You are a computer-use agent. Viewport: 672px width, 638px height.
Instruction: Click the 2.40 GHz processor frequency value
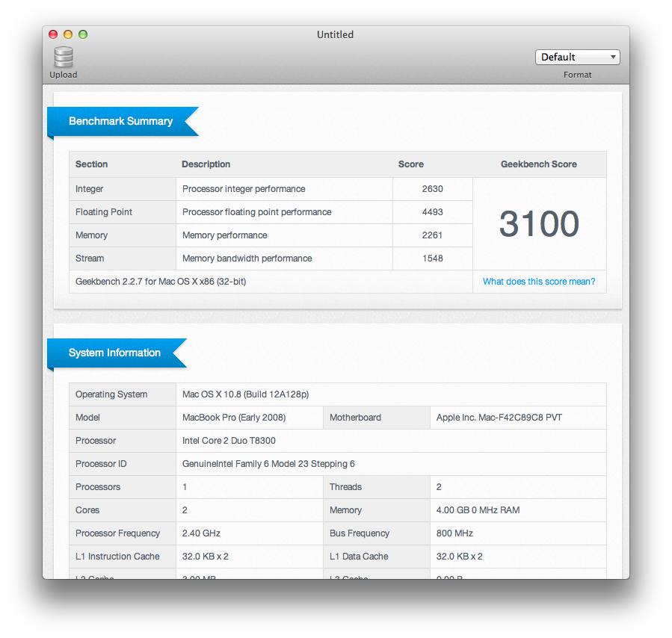pyautogui.click(x=201, y=533)
